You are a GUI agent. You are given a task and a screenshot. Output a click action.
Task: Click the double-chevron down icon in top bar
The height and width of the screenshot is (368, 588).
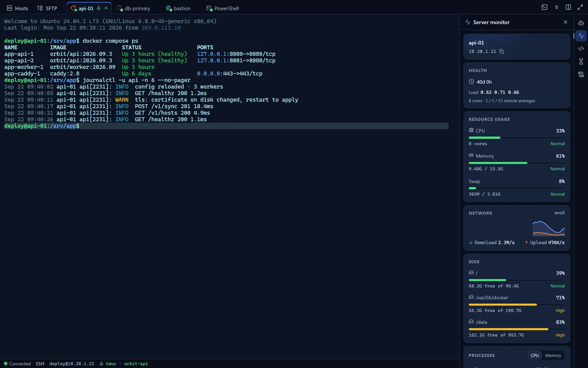point(556,7)
